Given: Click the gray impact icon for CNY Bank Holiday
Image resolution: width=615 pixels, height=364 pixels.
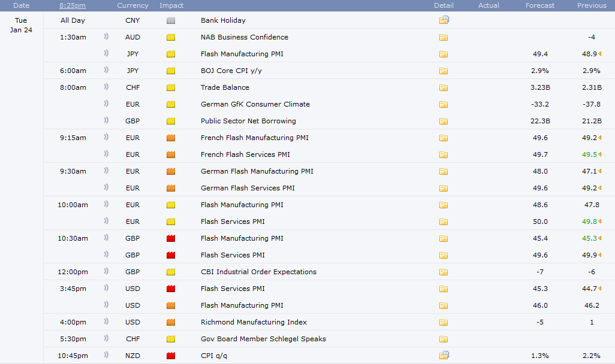Looking at the screenshot, I should pyautogui.click(x=171, y=20).
